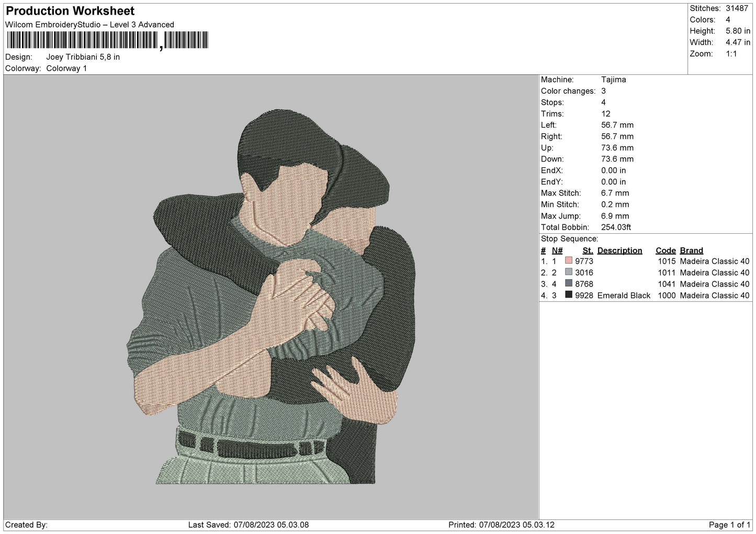Click the black 9928 Emerald Black swatch
Viewport: 756px width, 534px height.
[569, 295]
